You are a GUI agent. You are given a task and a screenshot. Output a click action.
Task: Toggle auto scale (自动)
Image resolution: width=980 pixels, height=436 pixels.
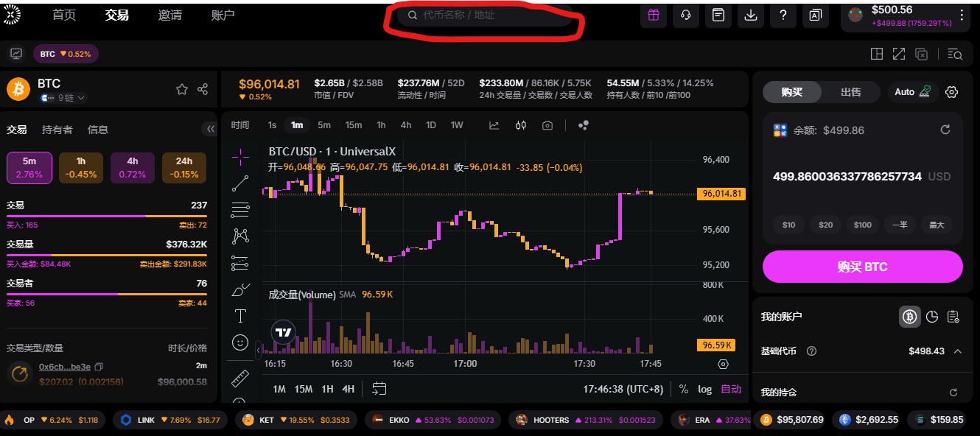(731, 389)
